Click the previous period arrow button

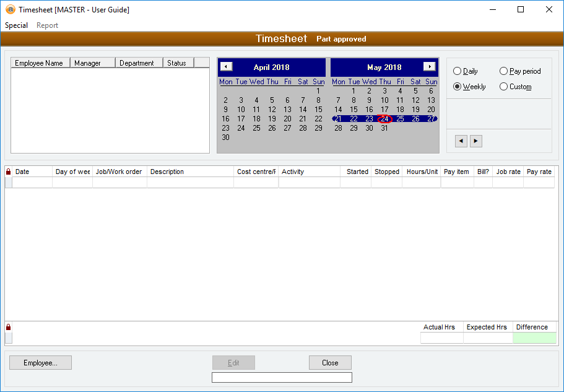(x=461, y=141)
